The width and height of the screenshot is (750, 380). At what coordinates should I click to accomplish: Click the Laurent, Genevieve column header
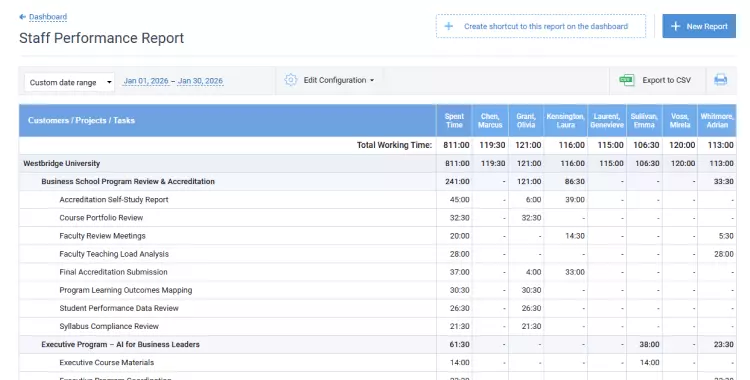tap(607, 120)
